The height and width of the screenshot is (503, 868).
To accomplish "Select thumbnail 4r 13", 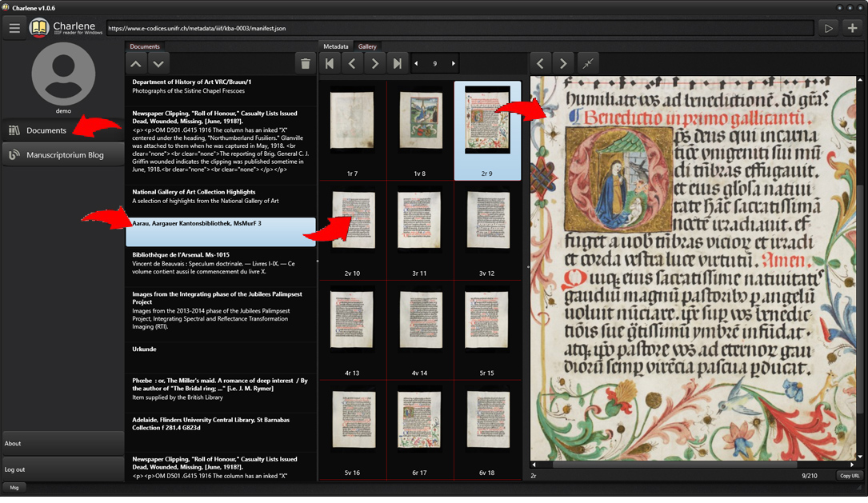I will point(352,329).
